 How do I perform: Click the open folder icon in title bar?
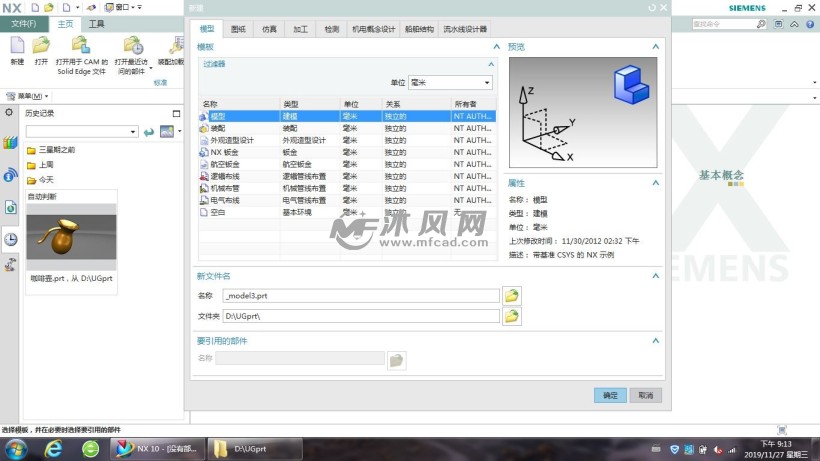(x=49, y=7)
